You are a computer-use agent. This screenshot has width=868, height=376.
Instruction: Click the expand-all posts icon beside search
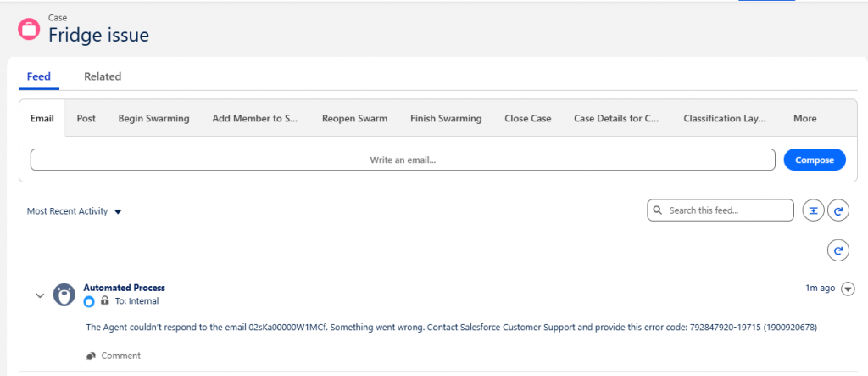(x=813, y=210)
